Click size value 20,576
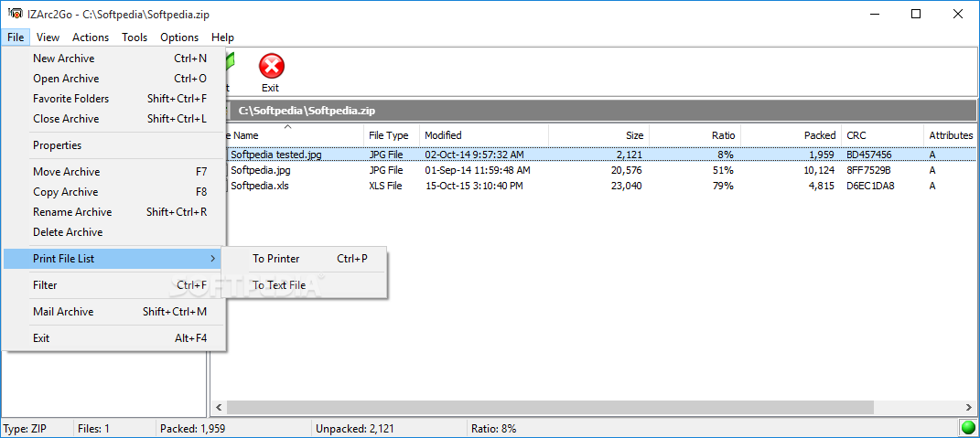Screen dimensions: 980x438 (628, 170)
